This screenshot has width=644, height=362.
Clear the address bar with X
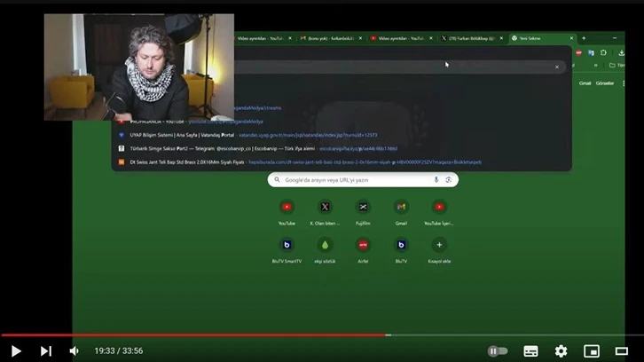tap(557, 67)
